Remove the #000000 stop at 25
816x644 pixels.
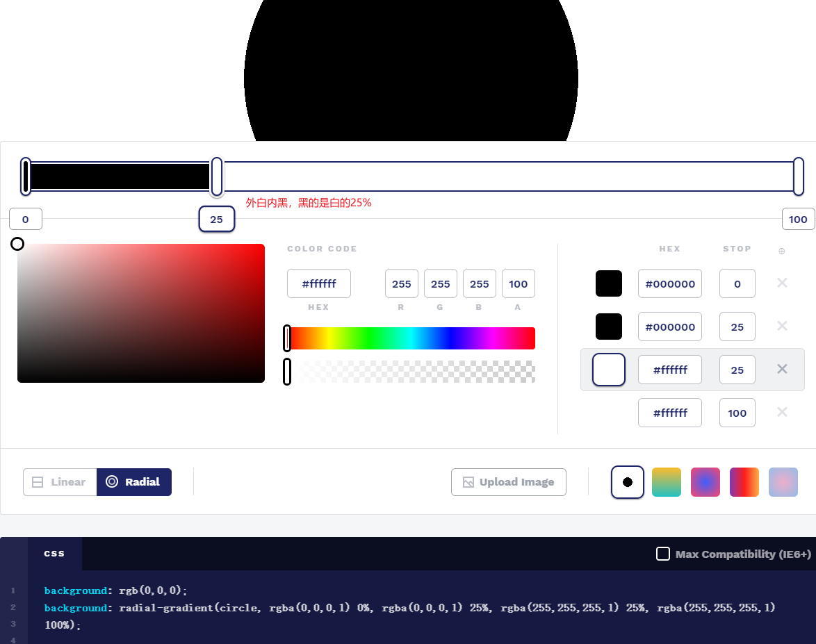point(782,326)
